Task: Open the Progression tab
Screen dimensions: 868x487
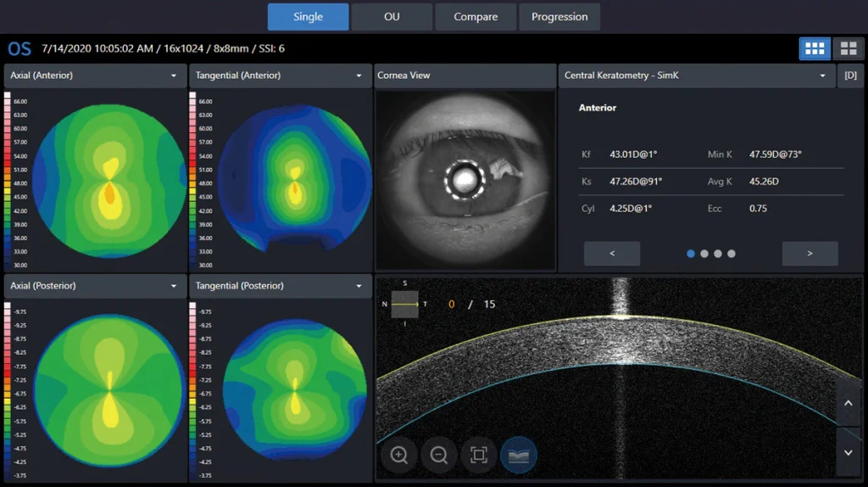Action: pos(559,17)
